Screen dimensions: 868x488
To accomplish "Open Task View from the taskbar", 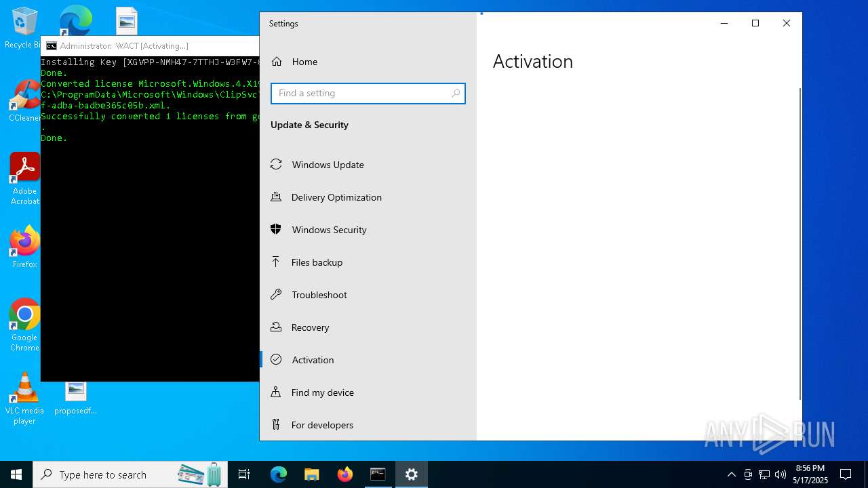I will click(244, 474).
